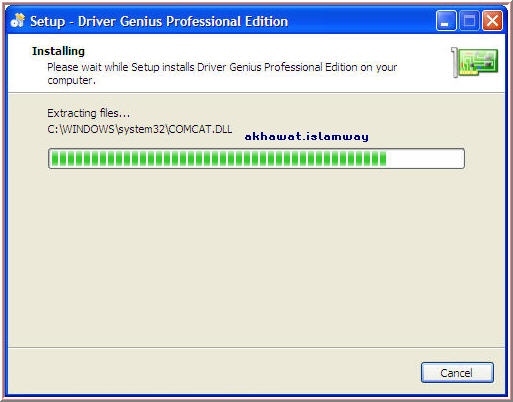
Task: Click the bottom panel area left of Cancel
Action: (x=213, y=372)
